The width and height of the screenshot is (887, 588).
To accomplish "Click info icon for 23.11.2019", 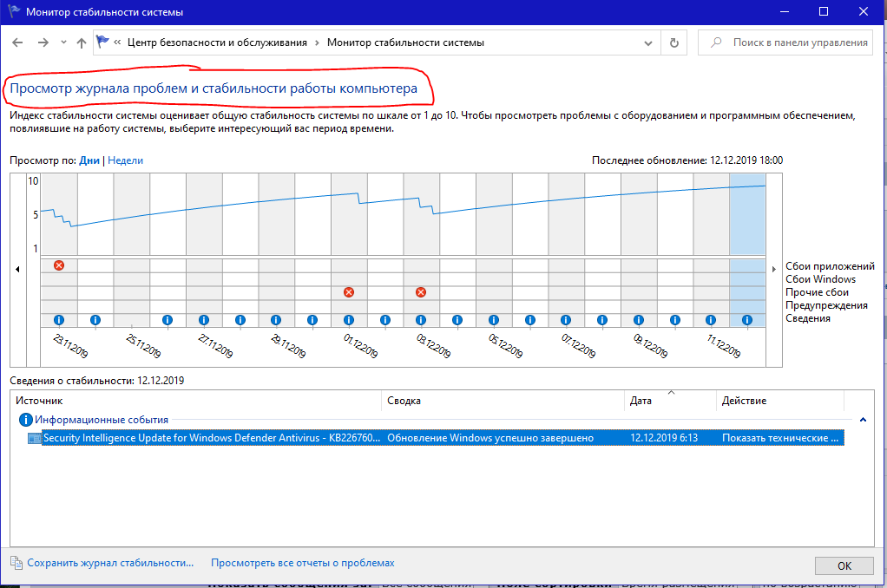I will coord(59,320).
